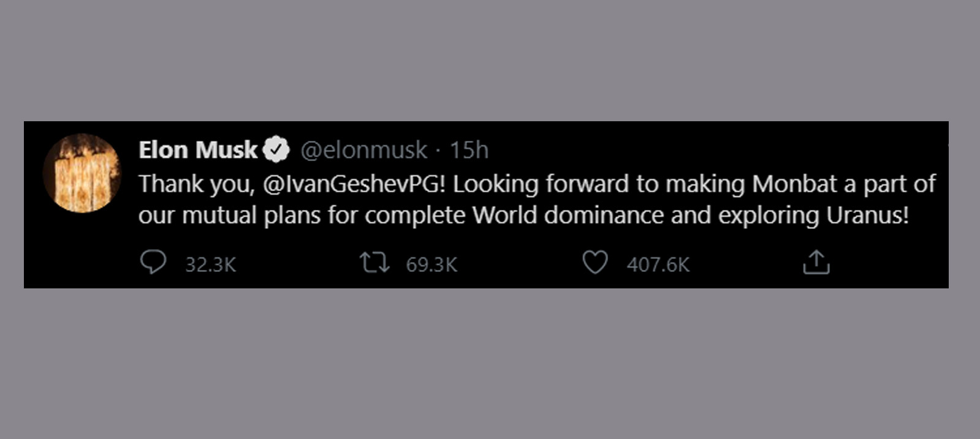Image resolution: width=980 pixels, height=439 pixels.
Task: Click the Elon Musk display name
Action: pyautogui.click(x=197, y=150)
